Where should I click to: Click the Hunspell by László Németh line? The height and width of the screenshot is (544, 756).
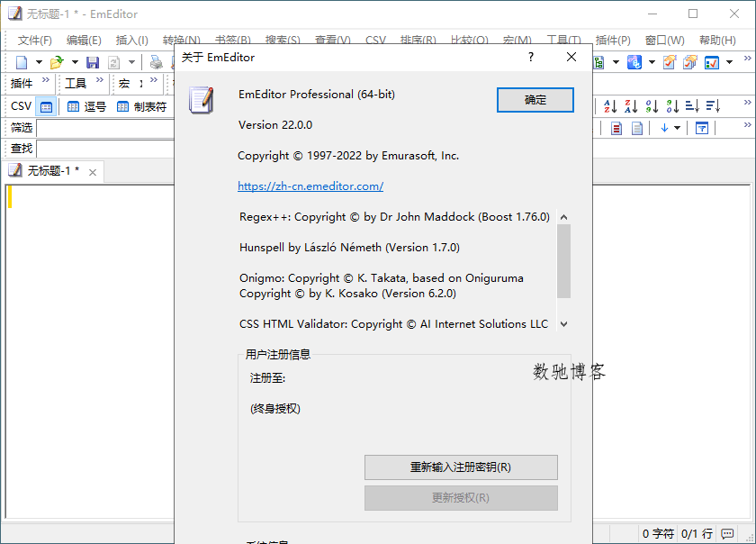pyautogui.click(x=349, y=248)
